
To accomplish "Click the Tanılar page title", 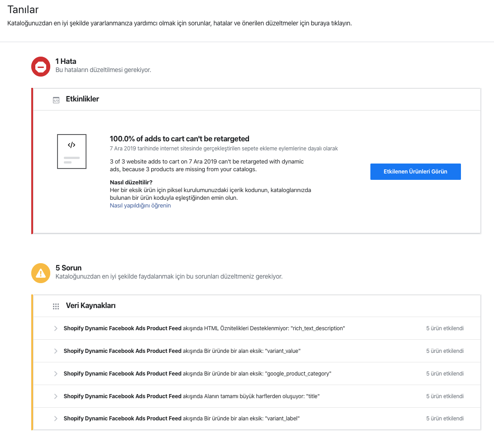I will click(23, 10).
